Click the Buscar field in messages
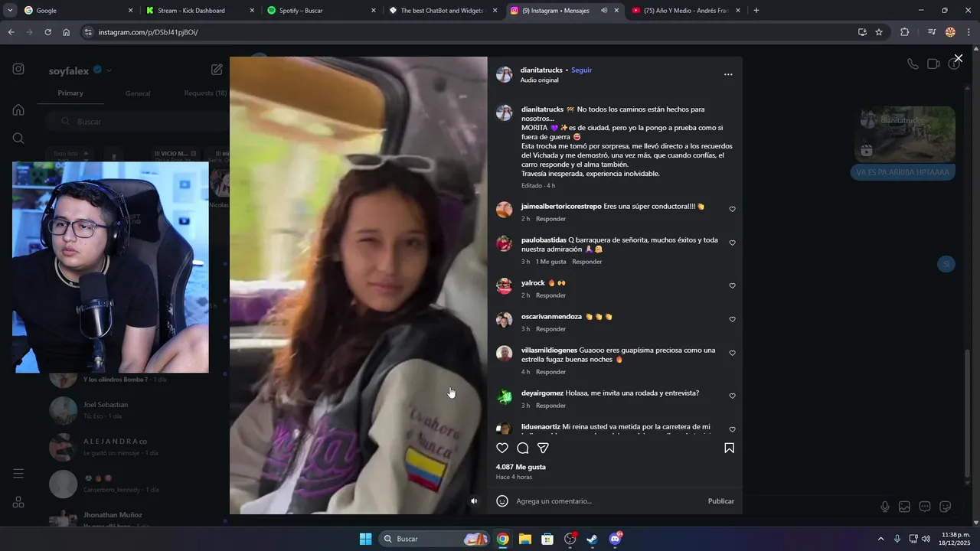Screen dimensions: 980x551 tap(136, 122)
